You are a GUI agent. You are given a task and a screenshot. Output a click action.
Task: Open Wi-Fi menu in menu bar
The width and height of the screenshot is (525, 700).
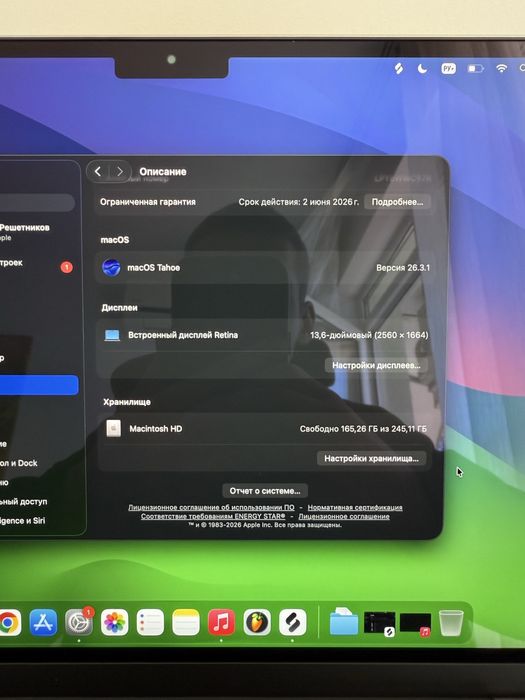(501, 68)
